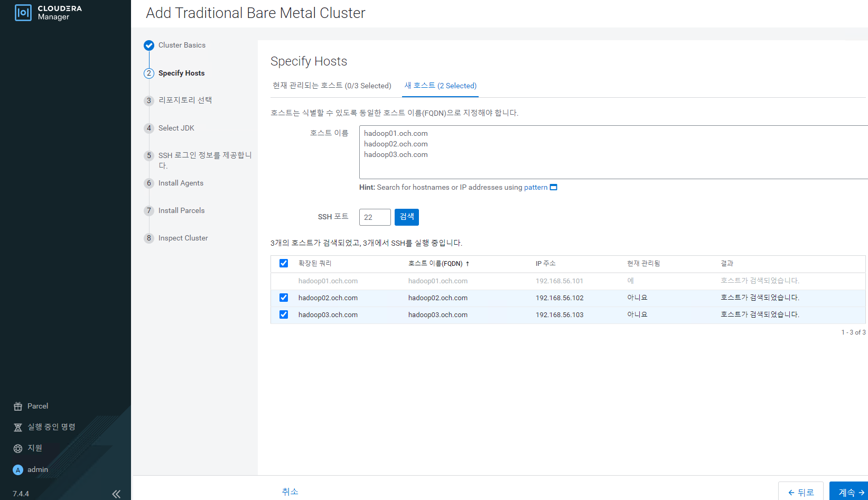Click the admin user avatar icon
Screen dimensions: 868x500
18,470
